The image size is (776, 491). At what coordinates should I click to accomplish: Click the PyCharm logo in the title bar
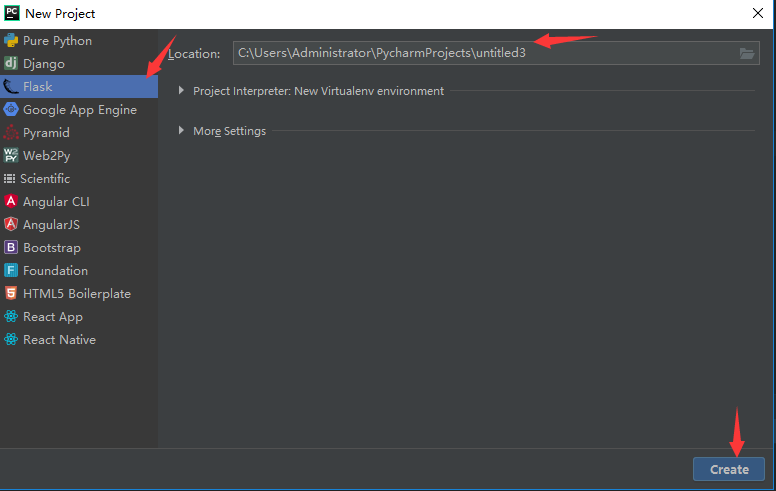tap(12, 13)
